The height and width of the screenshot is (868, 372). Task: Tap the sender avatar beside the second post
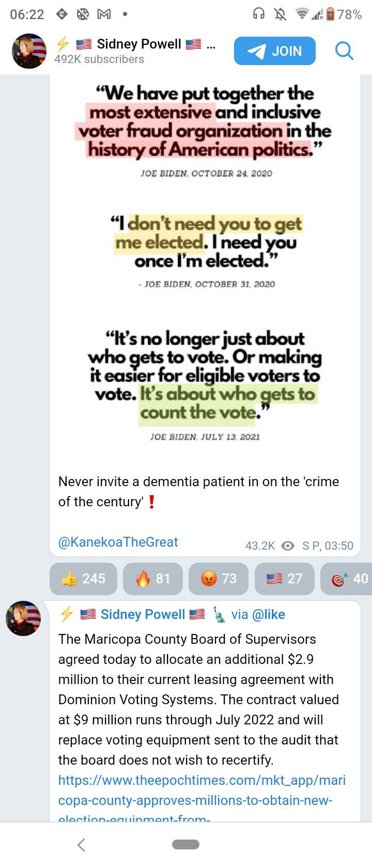[x=23, y=618]
